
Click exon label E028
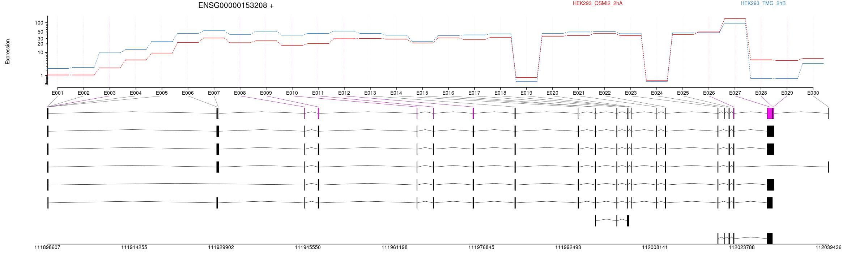pyautogui.click(x=761, y=93)
